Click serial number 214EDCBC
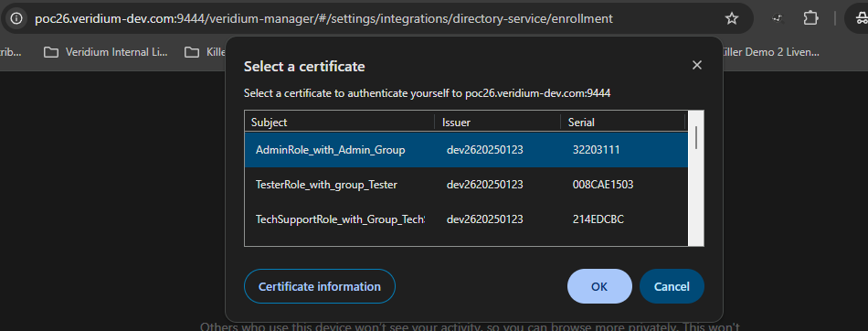 pyautogui.click(x=598, y=219)
